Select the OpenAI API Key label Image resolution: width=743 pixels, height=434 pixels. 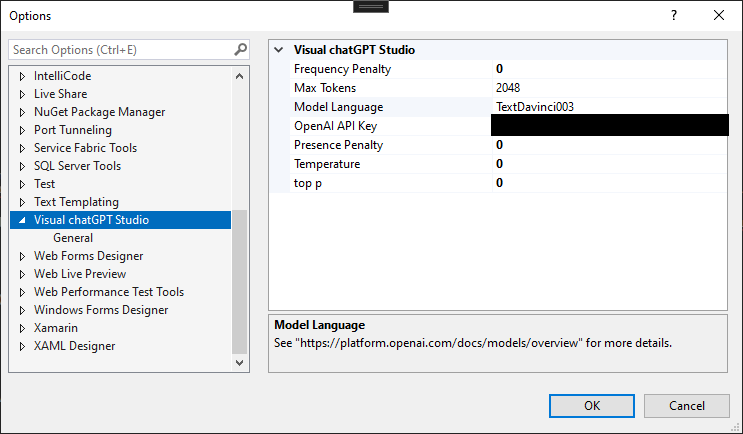click(x=335, y=126)
